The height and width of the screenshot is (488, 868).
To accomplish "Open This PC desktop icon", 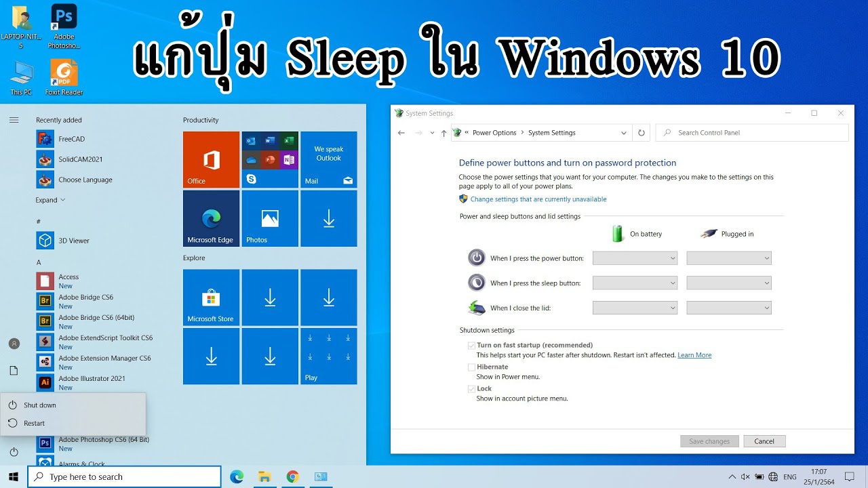I will [21, 78].
